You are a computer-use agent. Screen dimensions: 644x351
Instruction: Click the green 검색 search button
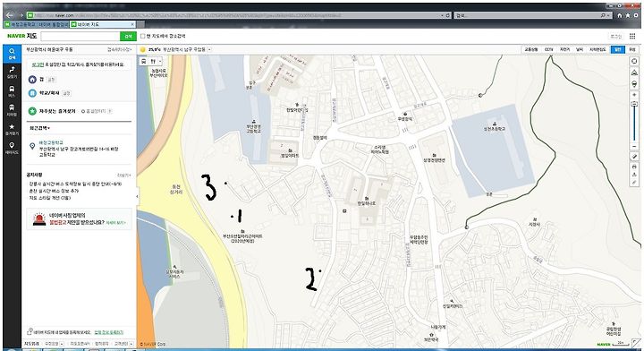click(x=128, y=36)
